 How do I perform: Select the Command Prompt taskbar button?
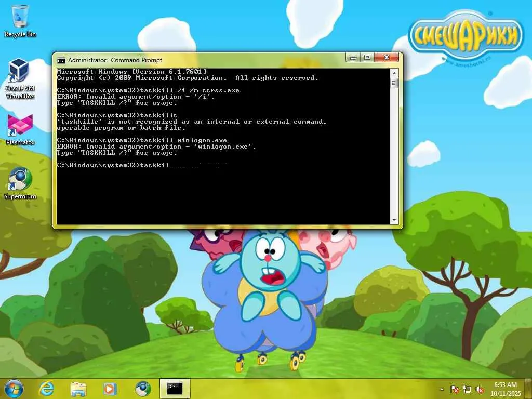[175, 389]
